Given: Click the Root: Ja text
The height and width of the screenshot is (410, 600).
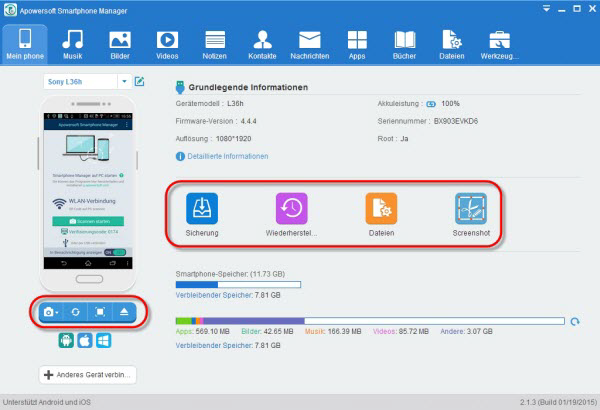Looking at the screenshot, I should click(x=393, y=139).
